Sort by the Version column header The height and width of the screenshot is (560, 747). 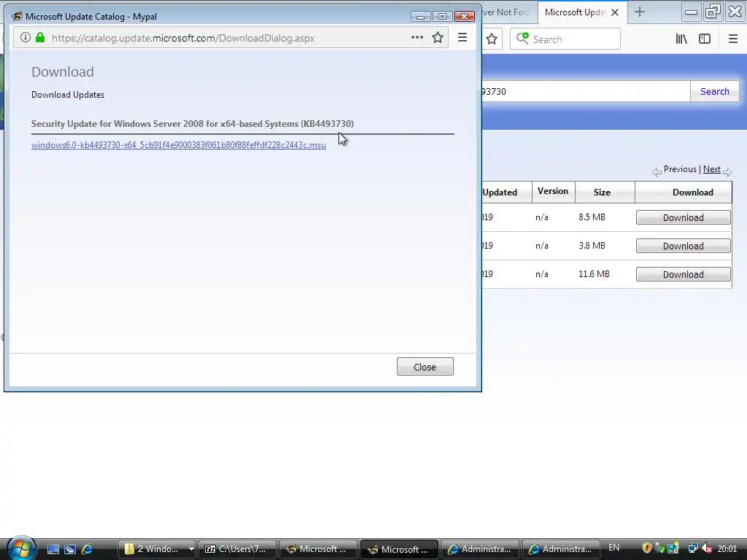[553, 191]
